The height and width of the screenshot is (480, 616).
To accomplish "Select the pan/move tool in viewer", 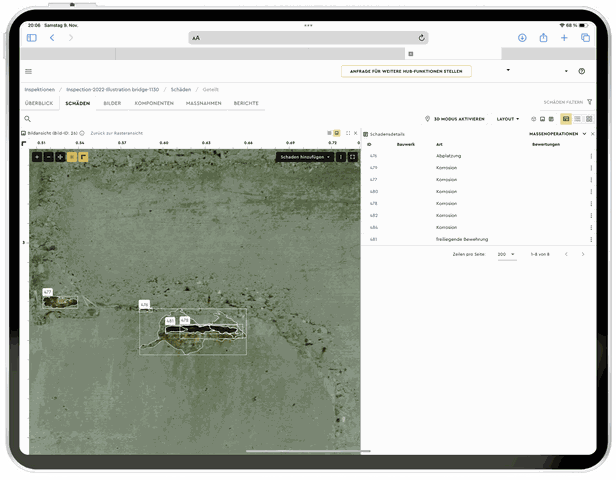I will [60, 157].
